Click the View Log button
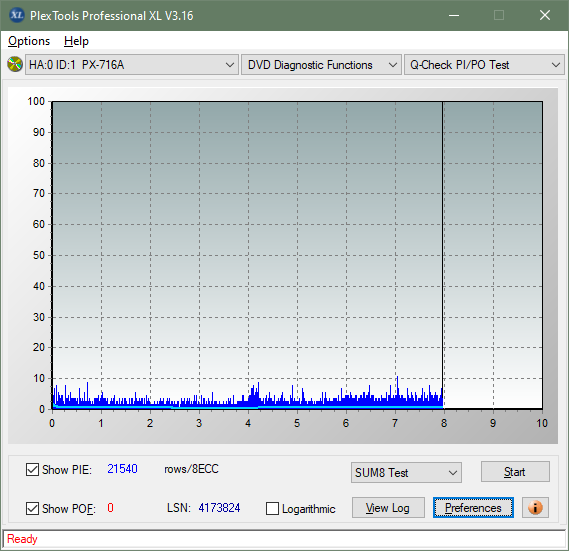Viewport: 569px width, 551px height. pos(388,507)
